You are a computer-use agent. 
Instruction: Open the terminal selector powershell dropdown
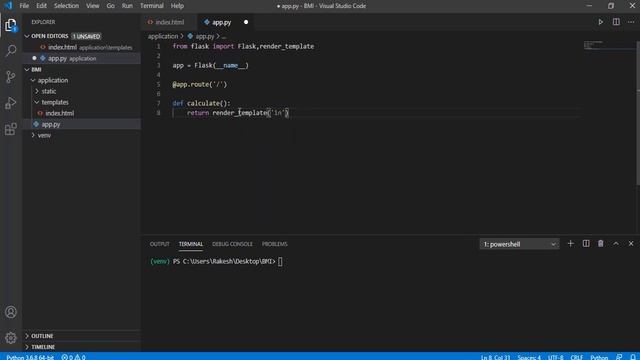(519, 244)
